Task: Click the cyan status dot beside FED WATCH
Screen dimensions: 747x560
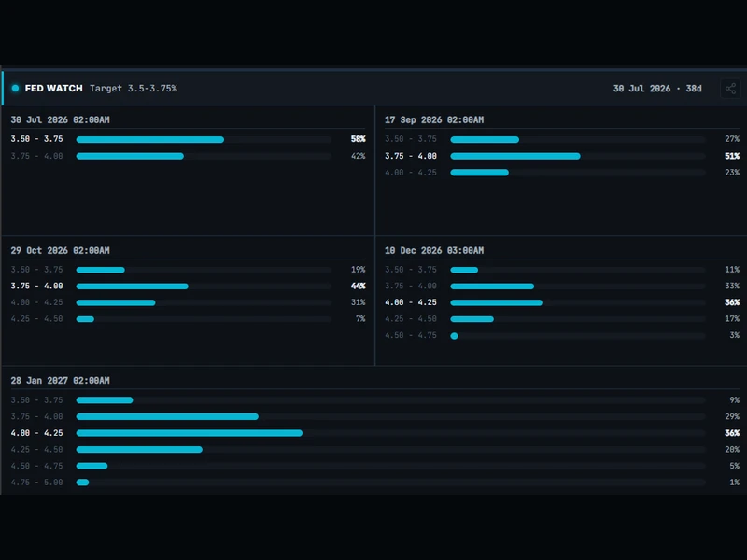Action: coord(15,88)
